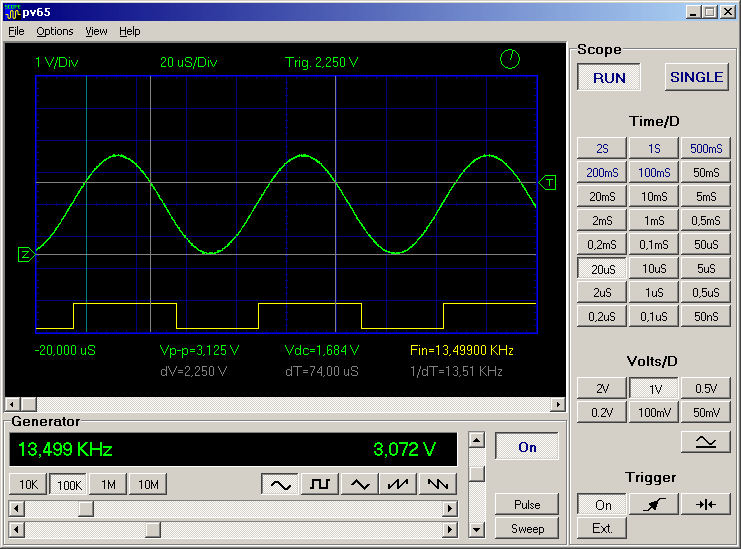The width and height of the screenshot is (741, 549).
Task: Click the Z zero-level marker on the scope
Action: [25, 255]
